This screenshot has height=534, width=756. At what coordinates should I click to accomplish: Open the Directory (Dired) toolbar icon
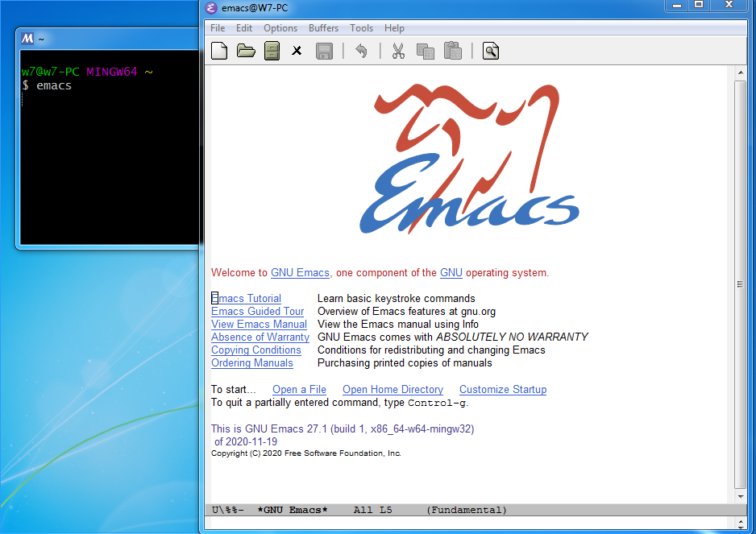272,51
